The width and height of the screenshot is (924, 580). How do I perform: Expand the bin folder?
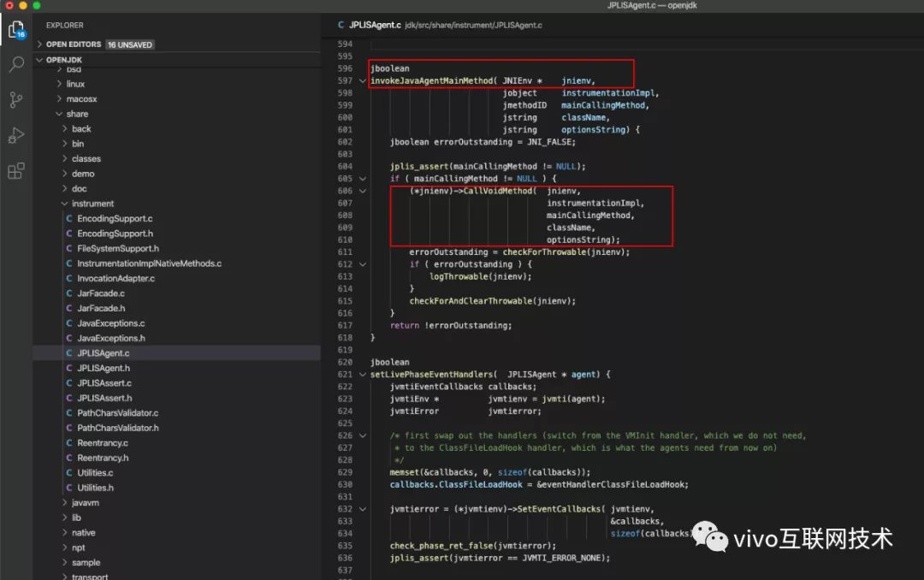coord(64,144)
